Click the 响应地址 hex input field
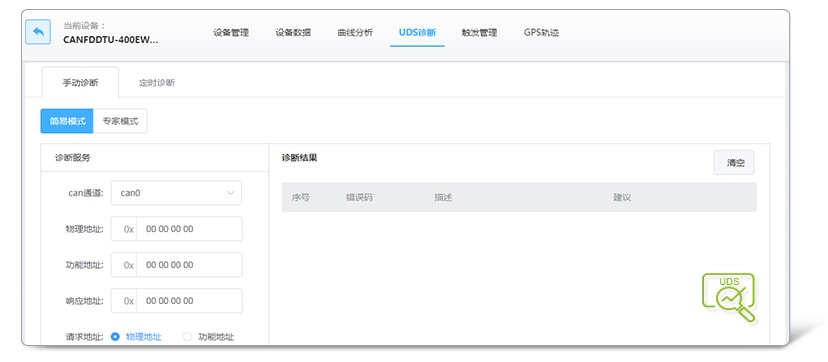This screenshot has height=362, width=828. [190, 301]
